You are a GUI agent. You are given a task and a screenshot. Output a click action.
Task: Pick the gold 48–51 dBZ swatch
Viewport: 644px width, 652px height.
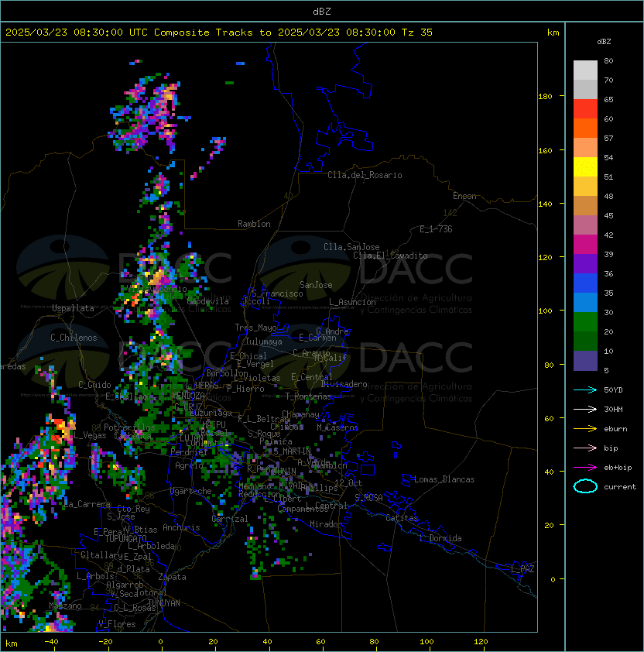[x=585, y=187]
